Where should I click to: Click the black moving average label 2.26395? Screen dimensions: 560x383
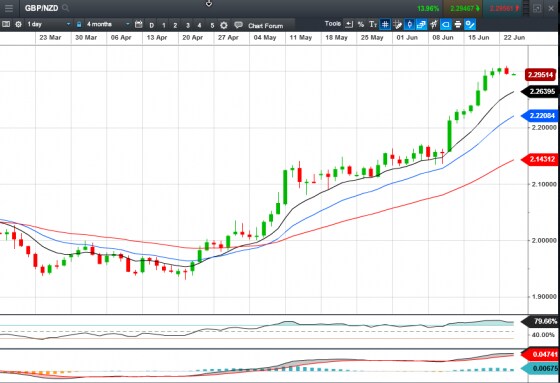540,91
